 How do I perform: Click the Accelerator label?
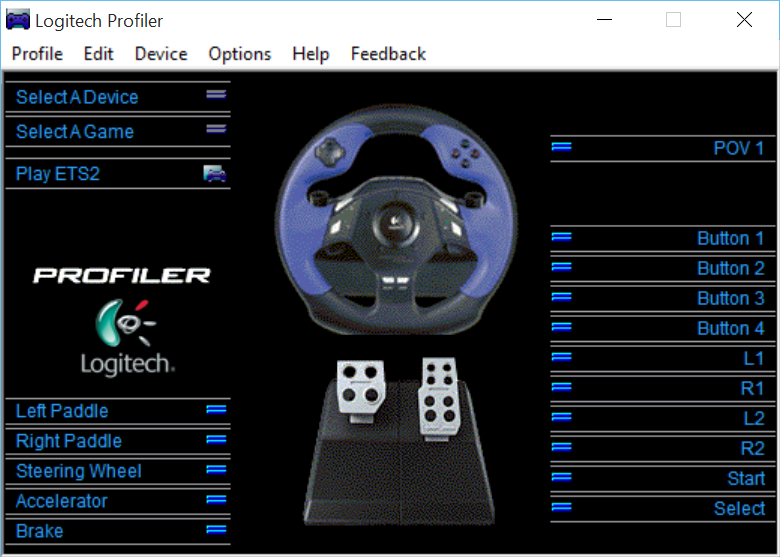62,501
